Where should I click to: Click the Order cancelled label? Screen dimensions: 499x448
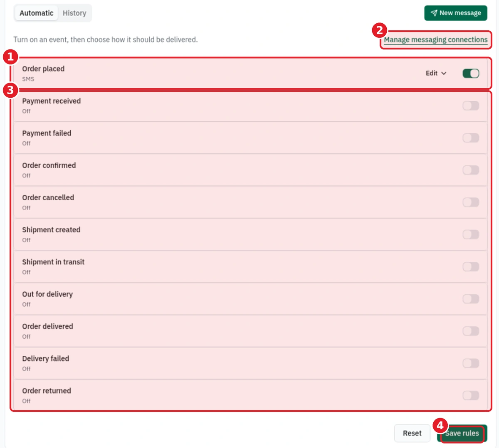tap(48, 197)
